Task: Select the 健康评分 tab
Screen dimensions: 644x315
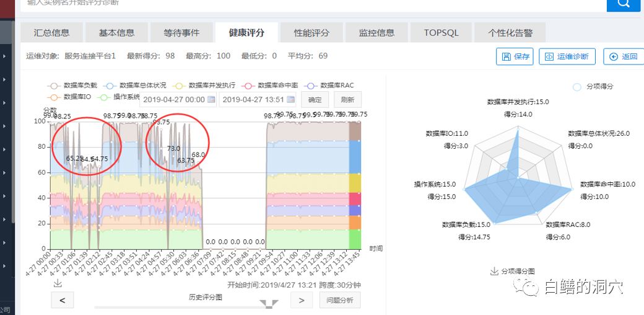Action: pyautogui.click(x=246, y=33)
